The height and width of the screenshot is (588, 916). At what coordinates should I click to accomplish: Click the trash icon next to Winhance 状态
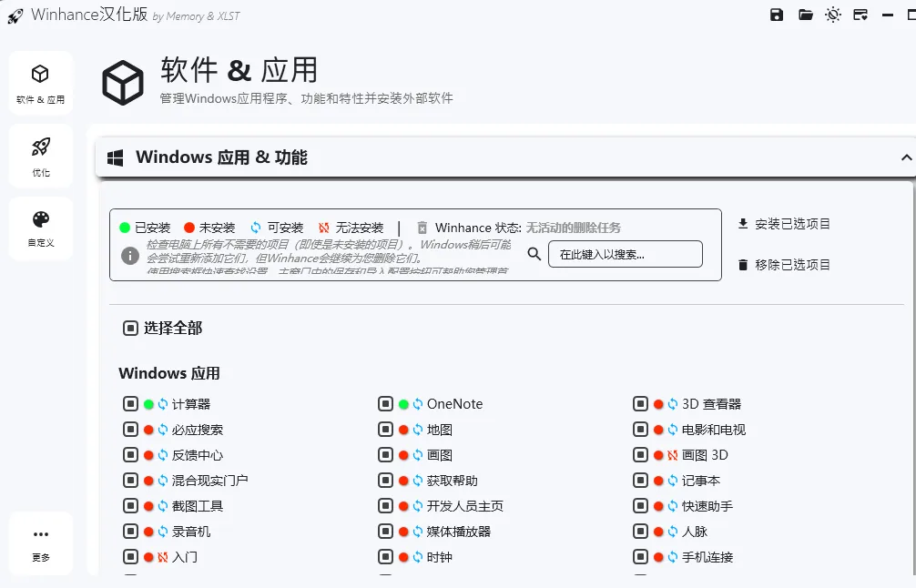[422, 228]
